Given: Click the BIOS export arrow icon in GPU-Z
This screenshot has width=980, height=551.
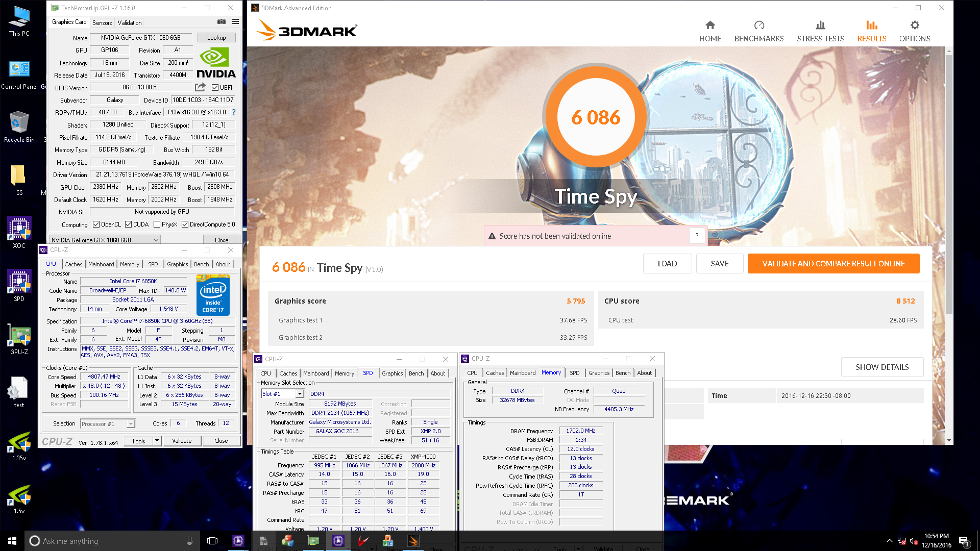Looking at the screenshot, I should (x=200, y=87).
